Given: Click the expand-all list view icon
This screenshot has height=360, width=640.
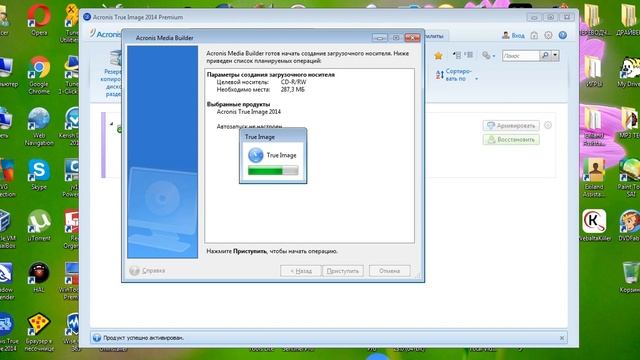Looking at the screenshot, I should coord(457,55).
